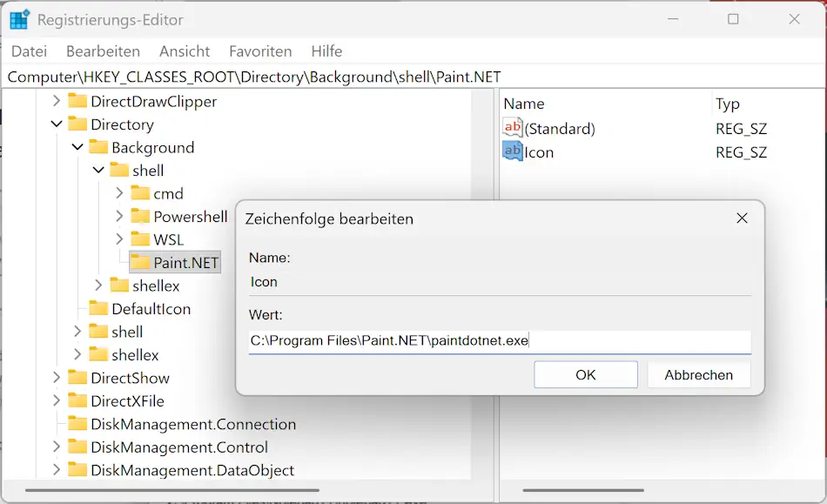The image size is (827, 504).
Task: Click the Icon value string icon
Action: point(513,151)
